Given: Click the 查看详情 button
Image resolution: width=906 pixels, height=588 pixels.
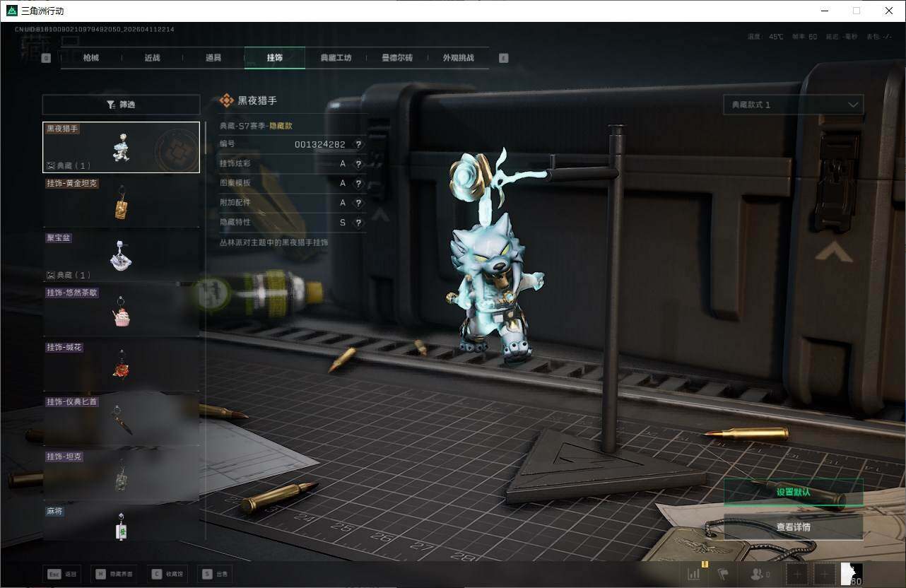Looking at the screenshot, I should click(x=793, y=527).
